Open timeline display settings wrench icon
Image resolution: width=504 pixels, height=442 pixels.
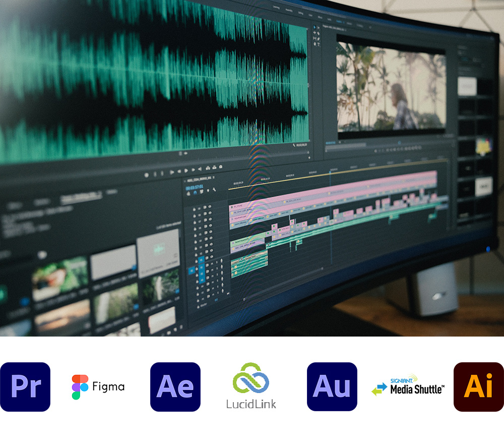[214, 190]
